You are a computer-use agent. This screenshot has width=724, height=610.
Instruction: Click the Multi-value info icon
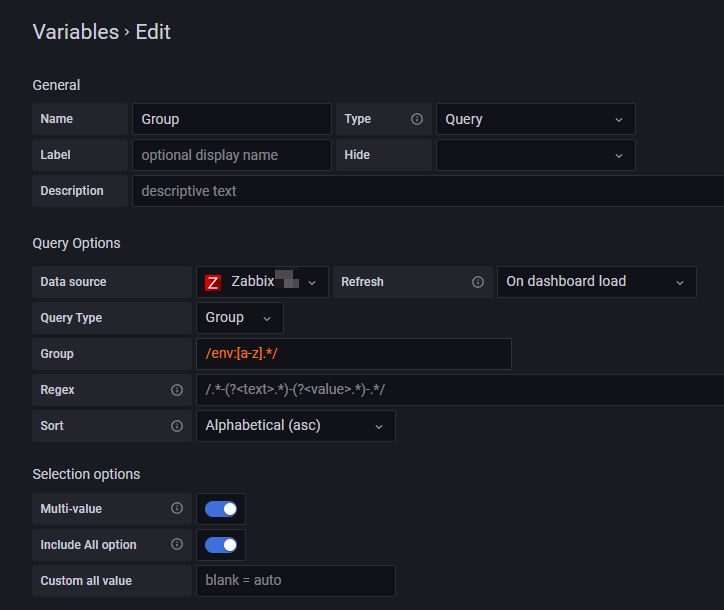(177, 509)
